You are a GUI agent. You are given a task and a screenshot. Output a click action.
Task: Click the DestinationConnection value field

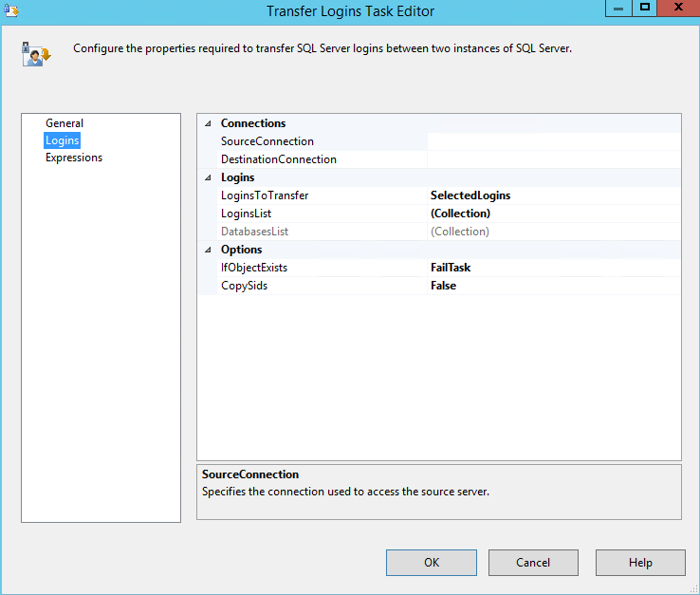tap(553, 159)
